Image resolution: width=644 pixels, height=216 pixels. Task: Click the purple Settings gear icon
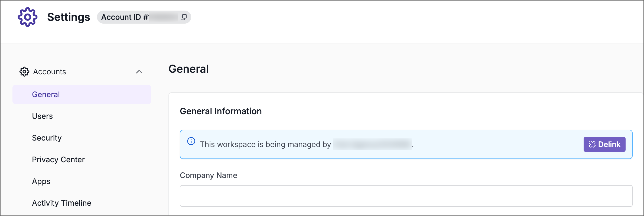[x=27, y=17]
